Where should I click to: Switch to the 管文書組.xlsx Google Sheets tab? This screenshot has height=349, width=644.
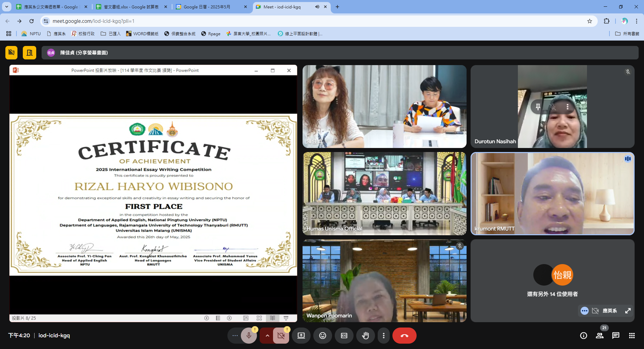(131, 7)
